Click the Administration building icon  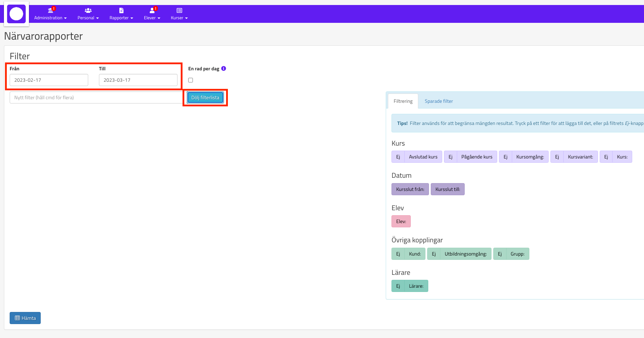[x=50, y=11]
